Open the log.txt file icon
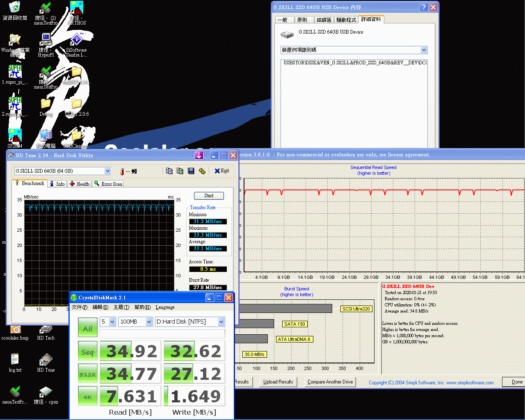Image resolution: width=525 pixels, height=420 pixels. pos(15,360)
